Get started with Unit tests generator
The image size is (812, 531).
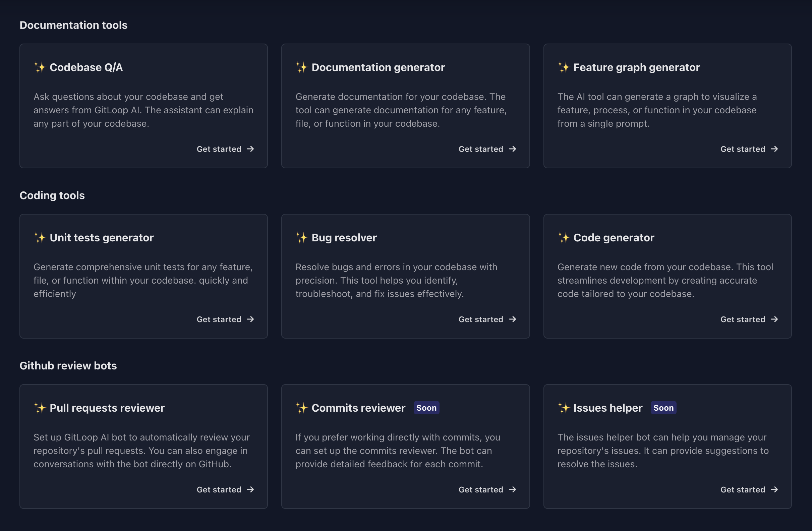point(225,319)
